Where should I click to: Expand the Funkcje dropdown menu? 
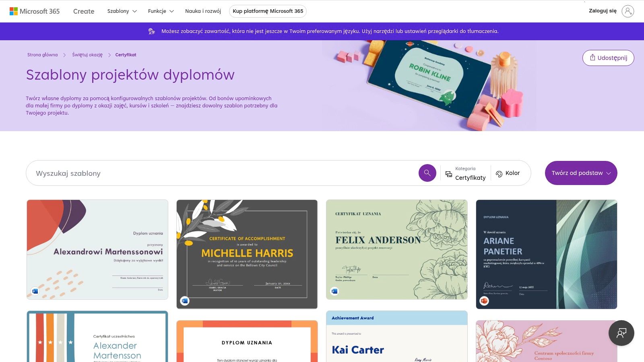click(x=161, y=11)
